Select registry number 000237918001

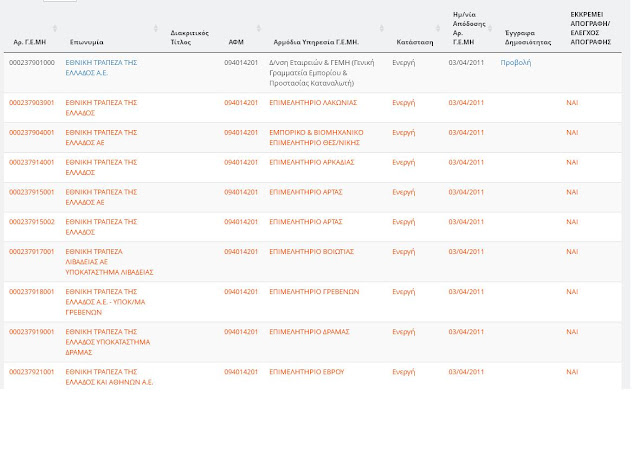point(31,291)
